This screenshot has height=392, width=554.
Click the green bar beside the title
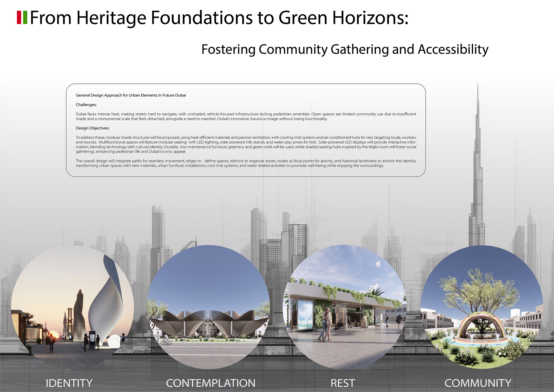25,17
